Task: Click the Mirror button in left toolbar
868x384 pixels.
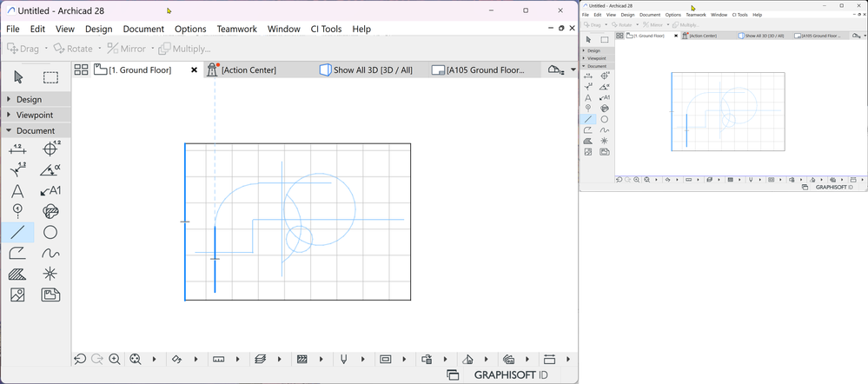Action: tap(126, 49)
